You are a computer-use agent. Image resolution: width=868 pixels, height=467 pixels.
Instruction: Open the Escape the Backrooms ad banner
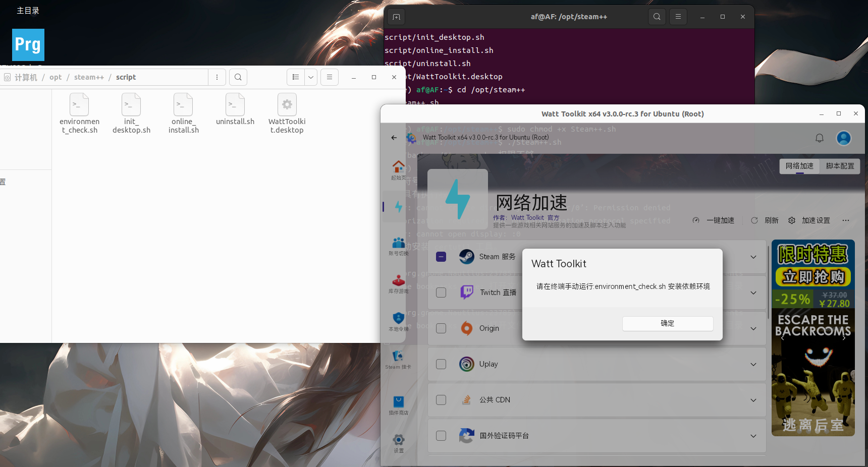(x=813, y=338)
